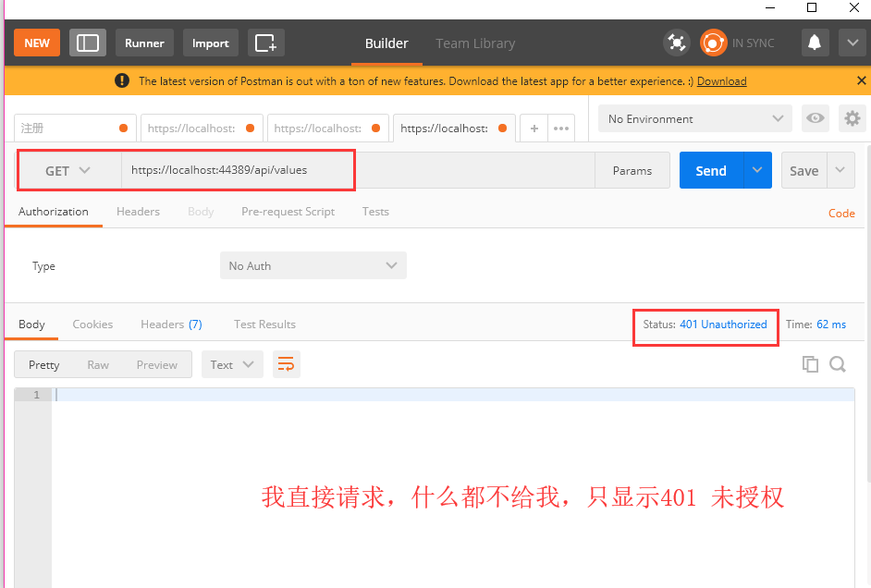This screenshot has height=588, width=871.
Task: Open the response Cookies tab
Action: point(92,325)
